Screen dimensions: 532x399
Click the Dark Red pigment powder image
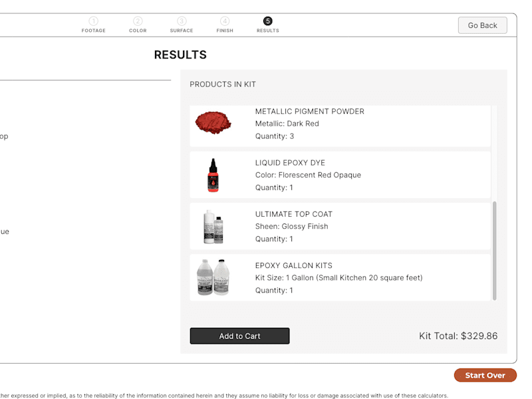(213, 122)
